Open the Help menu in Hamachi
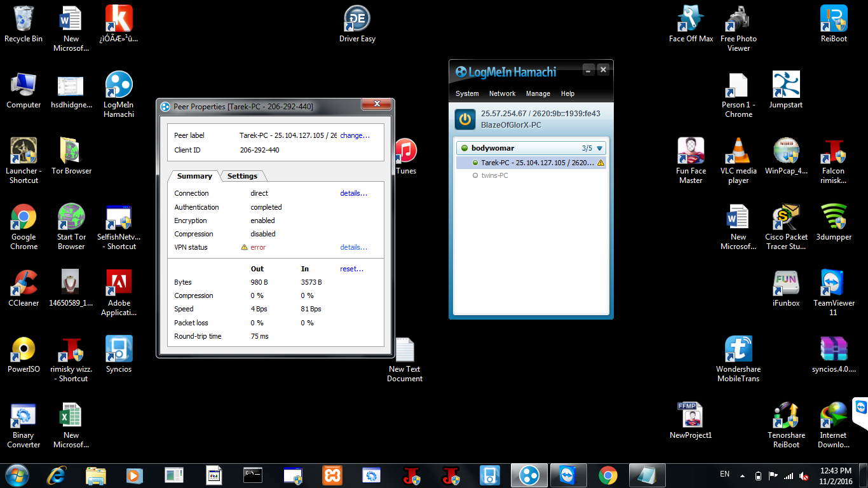The image size is (868, 488). [x=567, y=93]
